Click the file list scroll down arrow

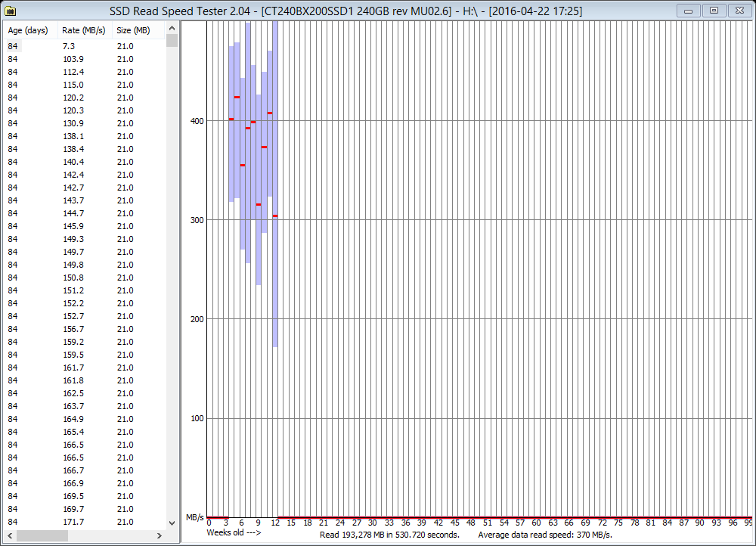[x=172, y=523]
